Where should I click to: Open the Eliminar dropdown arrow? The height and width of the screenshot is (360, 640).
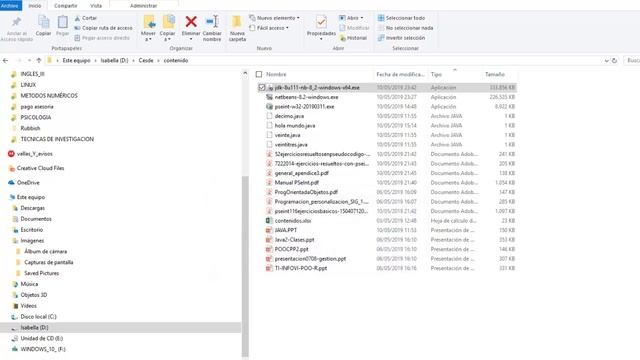point(191,39)
